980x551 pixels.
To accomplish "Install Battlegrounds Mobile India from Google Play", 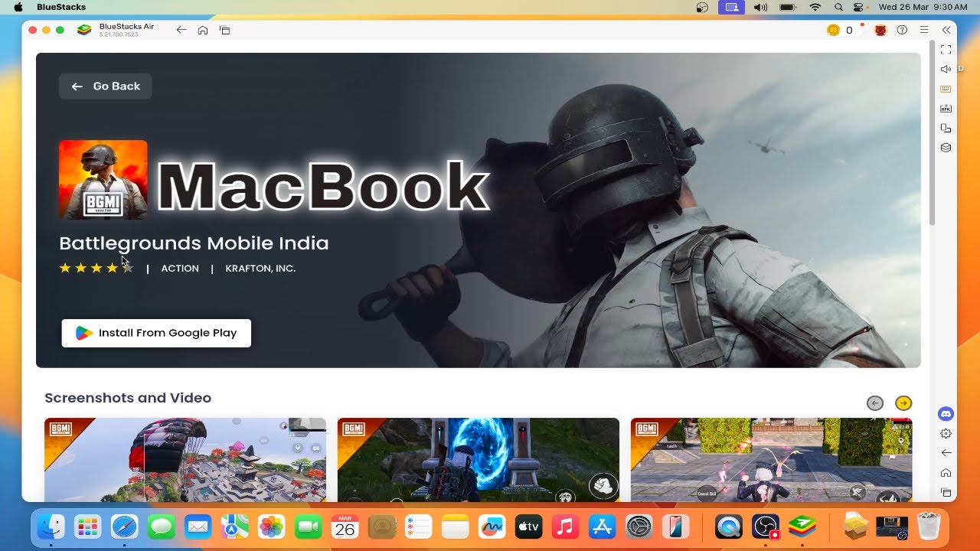I will 156,333.
